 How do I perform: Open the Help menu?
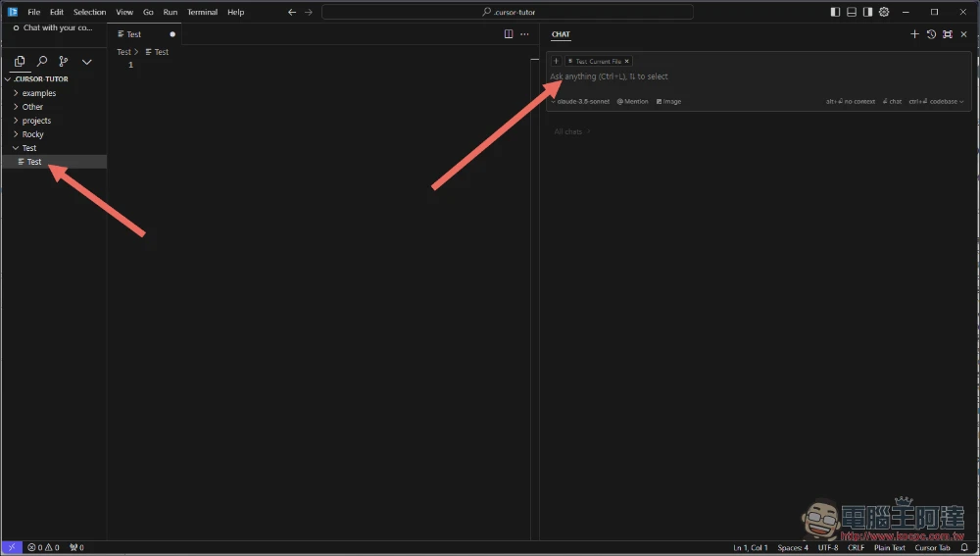click(235, 12)
